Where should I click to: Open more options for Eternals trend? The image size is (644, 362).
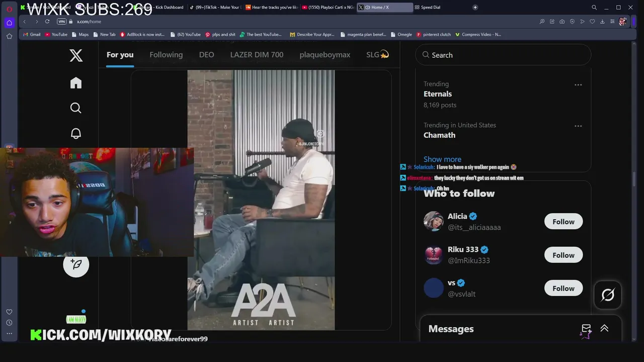point(578,85)
